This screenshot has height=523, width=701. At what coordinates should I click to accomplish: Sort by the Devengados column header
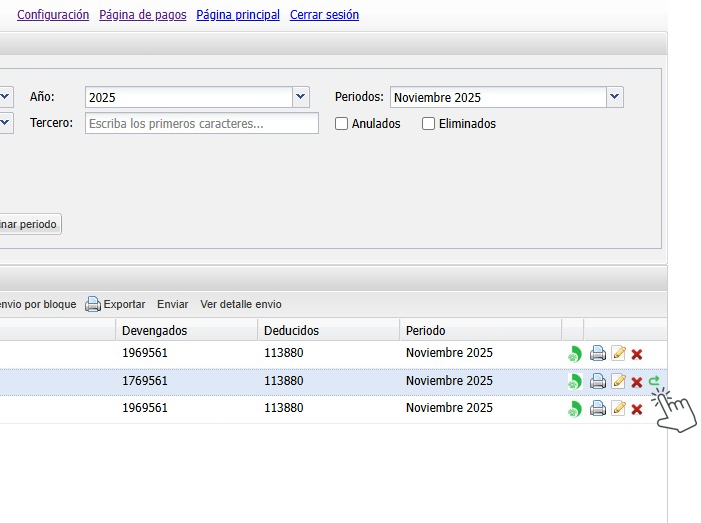coord(186,330)
